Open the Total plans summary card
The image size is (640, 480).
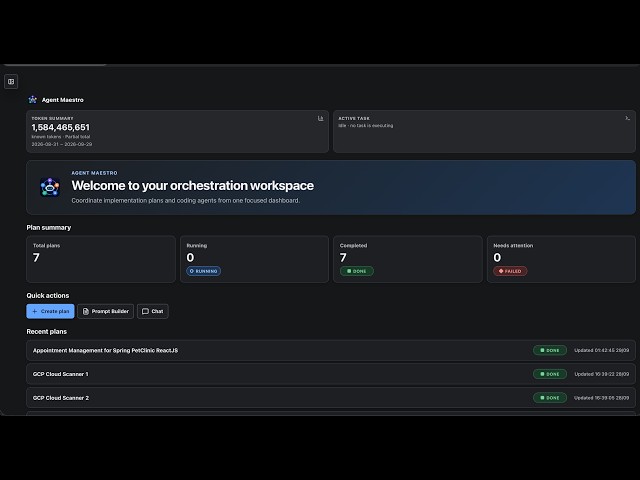click(101, 259)
